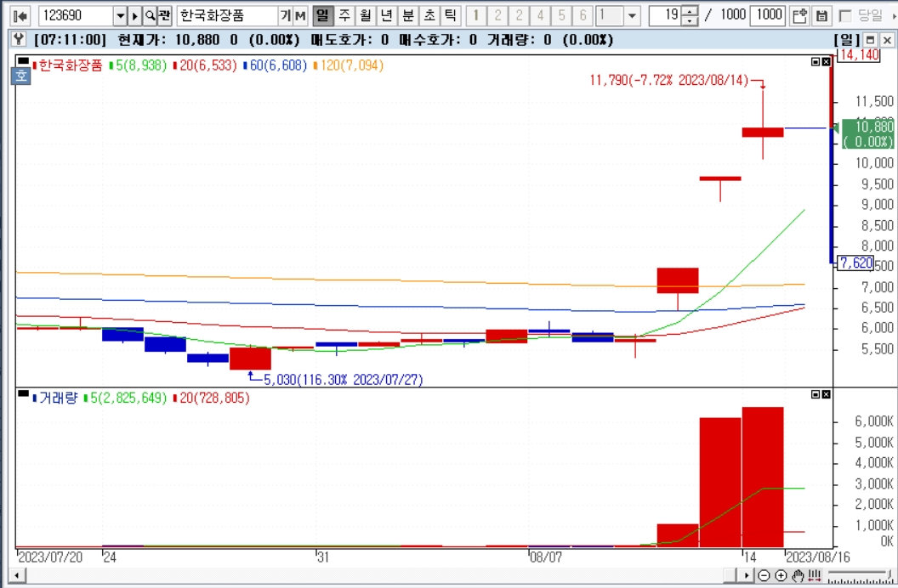Maximize the price chart pane
Image resolution: width=898 pixels, height=588 pixels.
tap(816, 62)
